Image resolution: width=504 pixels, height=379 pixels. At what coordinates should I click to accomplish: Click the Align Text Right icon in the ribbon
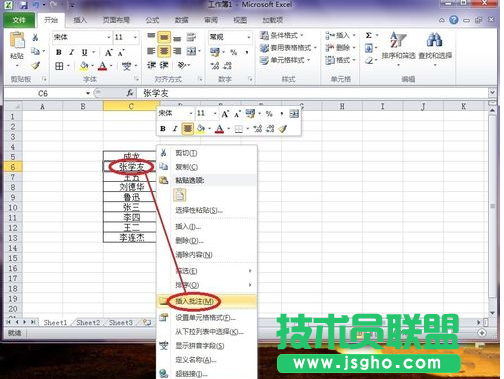coord(177,51)
